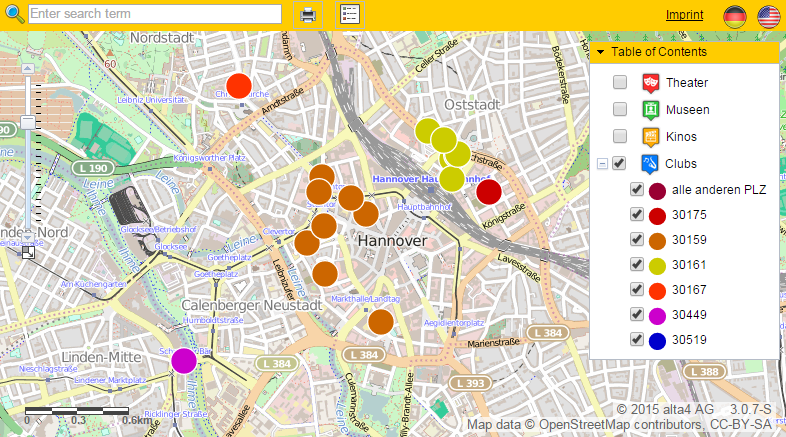
Task: Click the yellow 30161 color swatch
Action: pos(657,266)
